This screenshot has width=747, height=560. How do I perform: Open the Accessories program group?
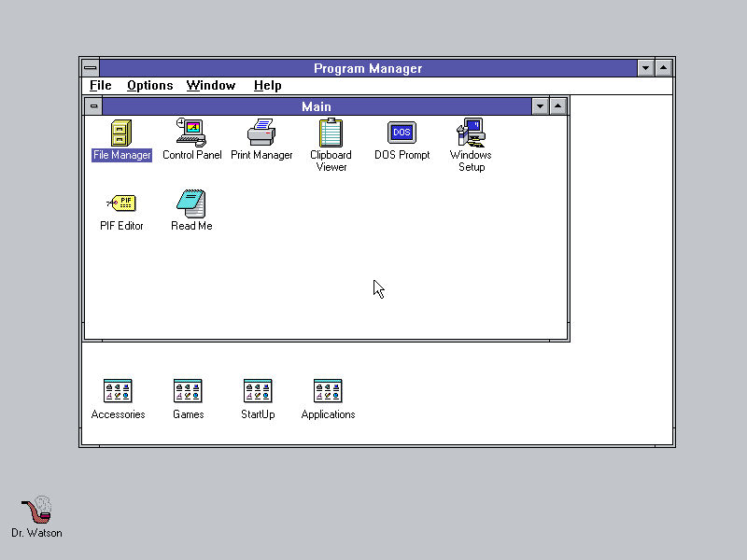pos(118,390)
